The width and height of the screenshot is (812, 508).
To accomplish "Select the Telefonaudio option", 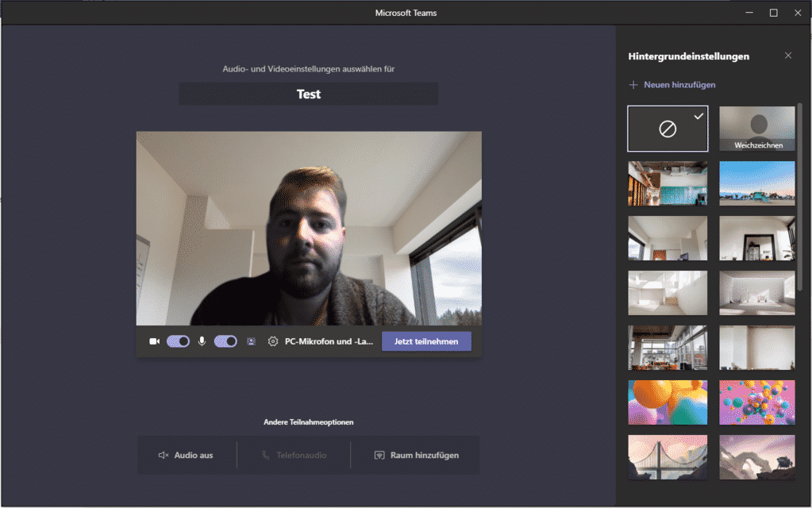I will (294, 455).
